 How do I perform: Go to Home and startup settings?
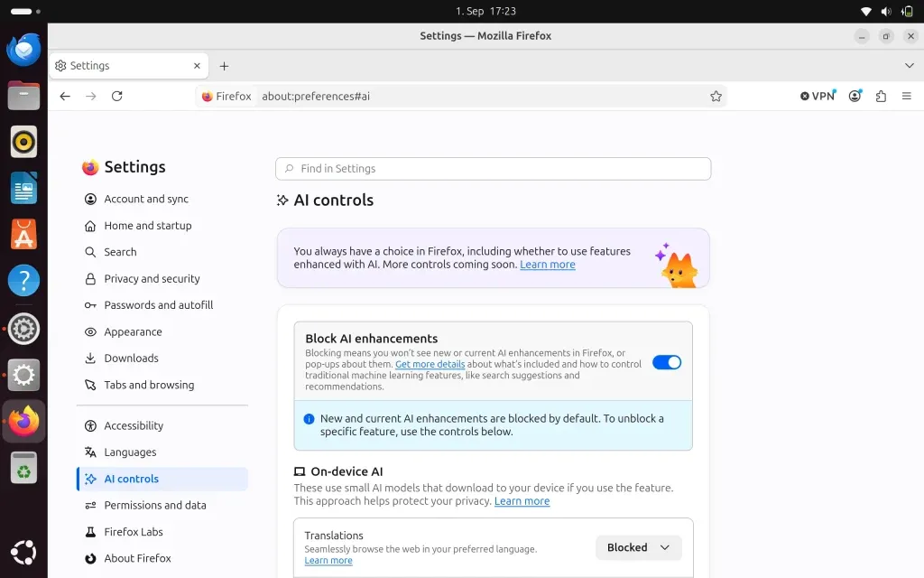162,225
